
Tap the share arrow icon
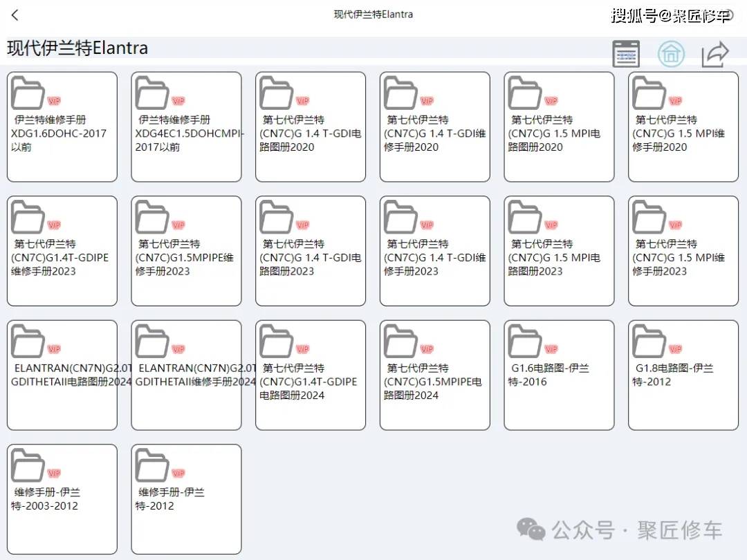[x=715, y=54]
